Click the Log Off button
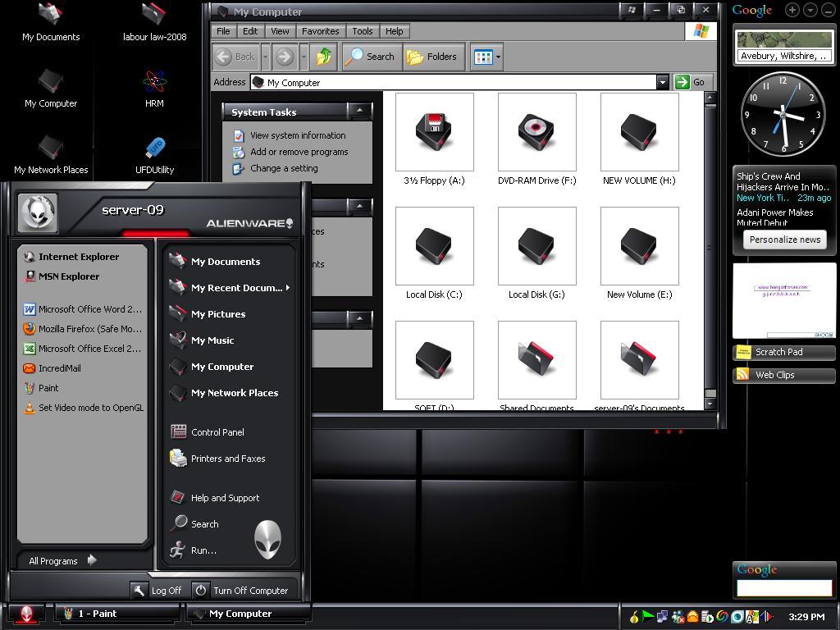The image size is (840, 630). [x=158, y=591]
